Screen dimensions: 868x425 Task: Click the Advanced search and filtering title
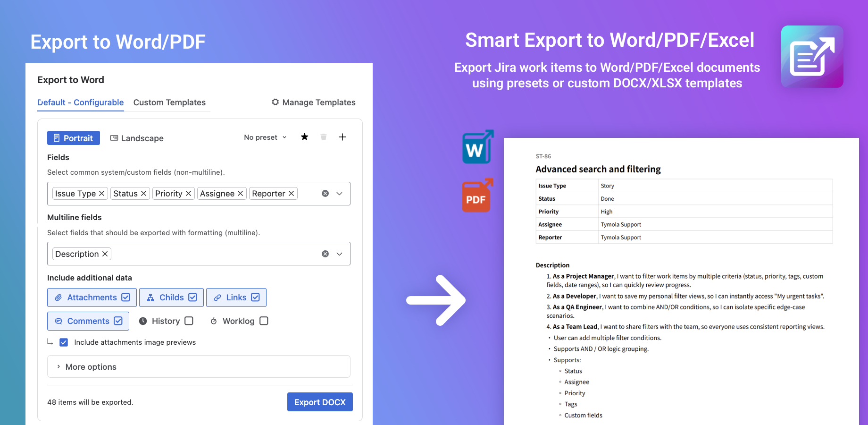tap(598, 169)
